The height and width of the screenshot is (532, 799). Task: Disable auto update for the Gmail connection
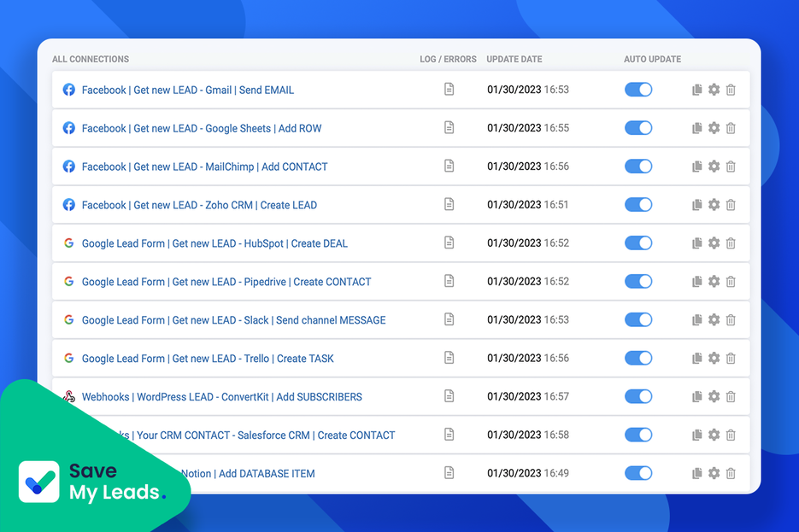(638, 89)
